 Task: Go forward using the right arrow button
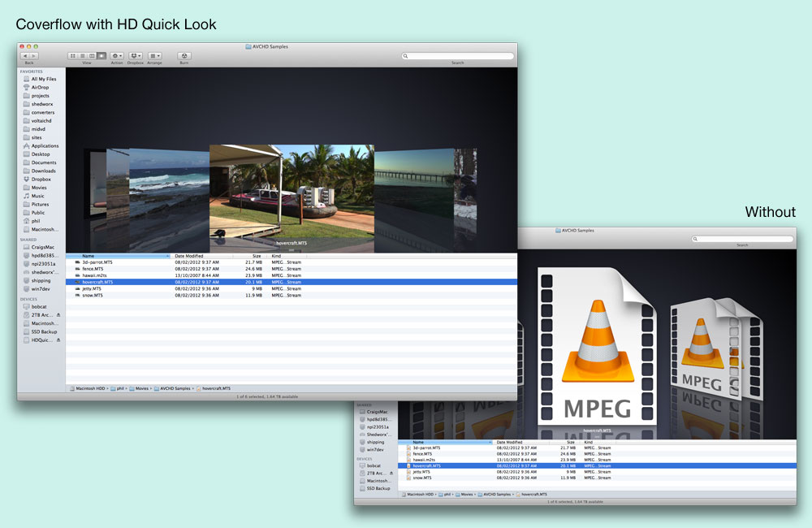(x=34, y=56)
